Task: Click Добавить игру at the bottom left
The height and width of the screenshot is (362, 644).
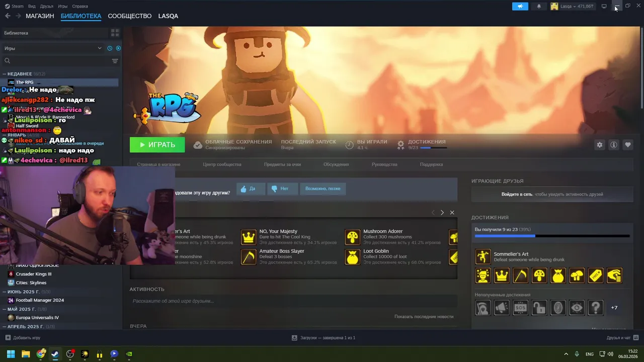Action: pyautogui.click(x=23, y=338)
